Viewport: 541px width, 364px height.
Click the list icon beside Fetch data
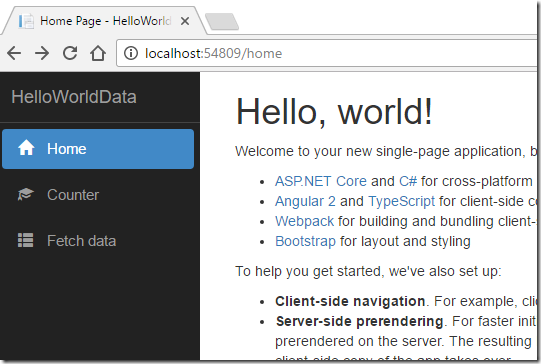tap(26, 240)
